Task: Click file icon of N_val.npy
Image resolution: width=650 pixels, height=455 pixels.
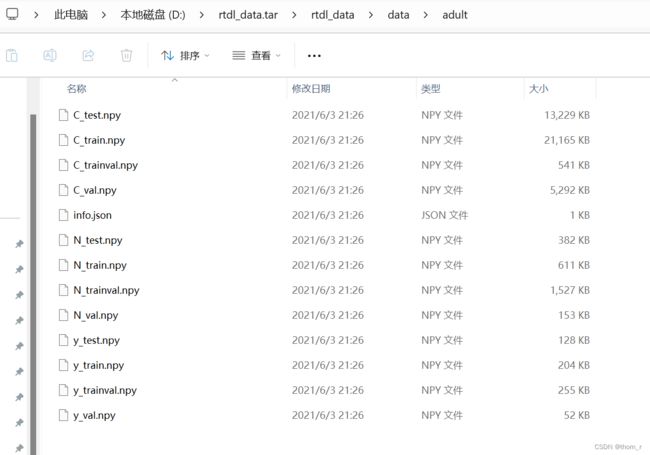Action: 63,315
